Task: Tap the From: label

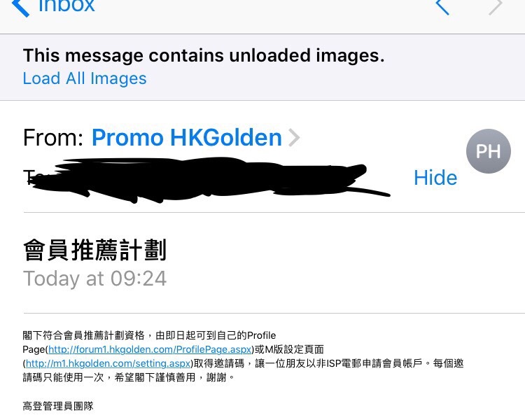Action: point(53,138)
